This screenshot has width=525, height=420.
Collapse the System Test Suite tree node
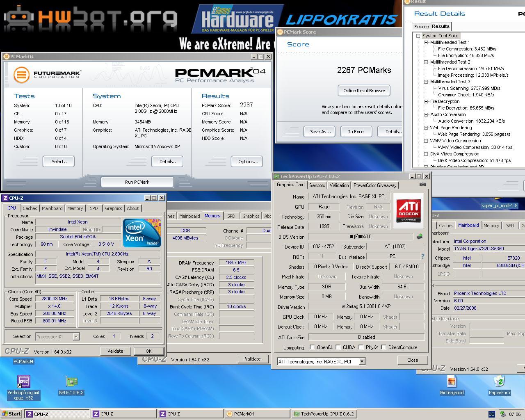[x=418, y=36]
